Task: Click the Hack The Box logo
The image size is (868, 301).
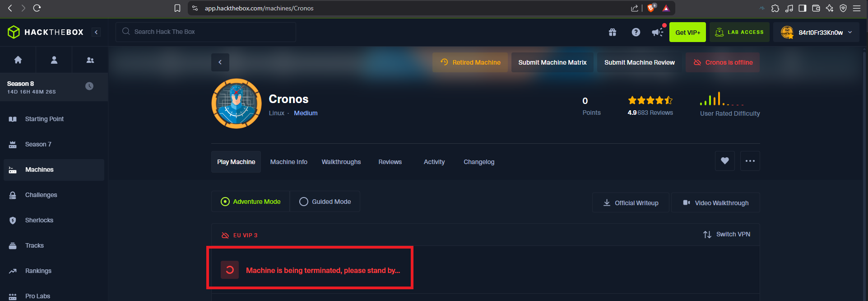Action: click(46, 32)
